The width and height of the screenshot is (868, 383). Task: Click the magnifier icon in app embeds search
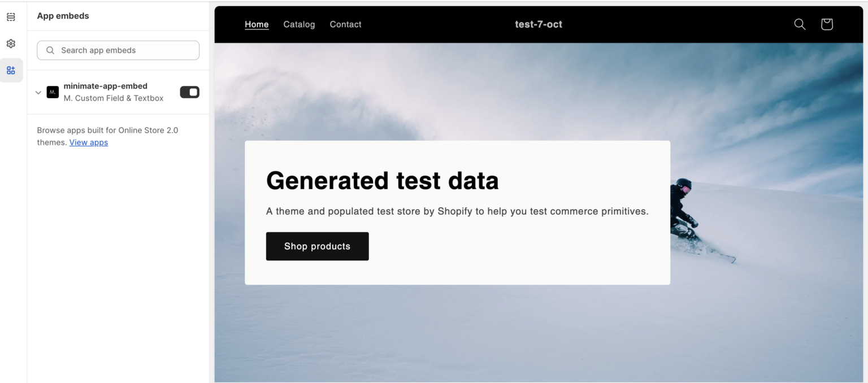tap(50, 50)
